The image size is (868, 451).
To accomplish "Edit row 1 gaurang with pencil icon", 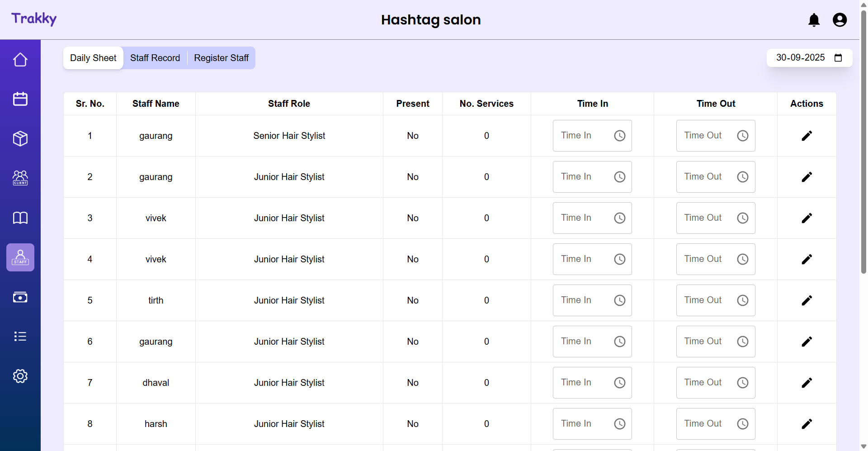I will pyautogui.click(x=807, y=136).
